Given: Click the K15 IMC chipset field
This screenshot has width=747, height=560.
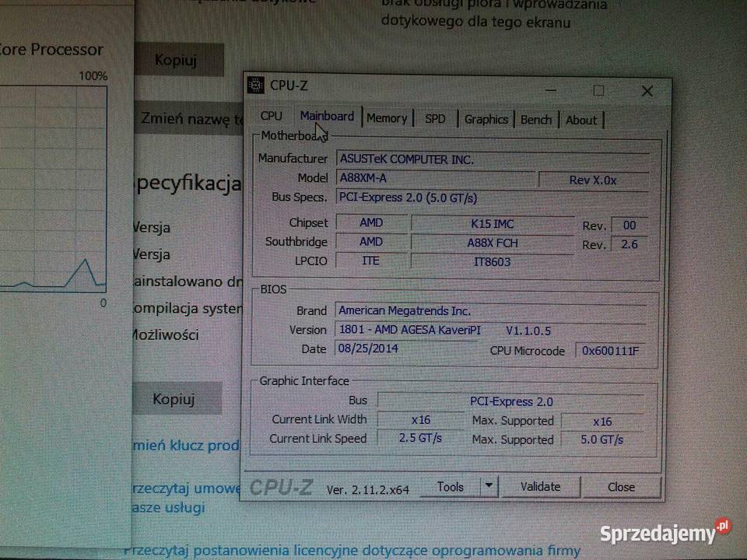Looking at the screenshot, I should [492, 224].
